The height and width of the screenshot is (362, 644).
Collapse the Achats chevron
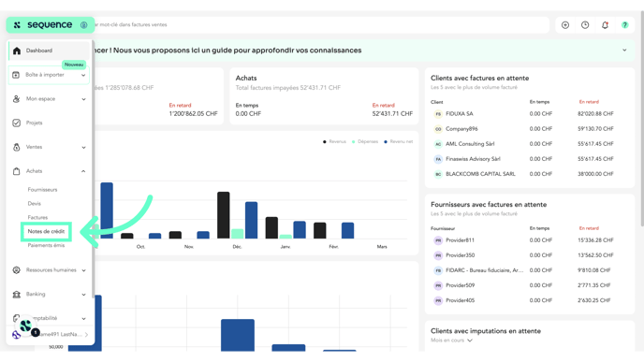coord(83,171)
